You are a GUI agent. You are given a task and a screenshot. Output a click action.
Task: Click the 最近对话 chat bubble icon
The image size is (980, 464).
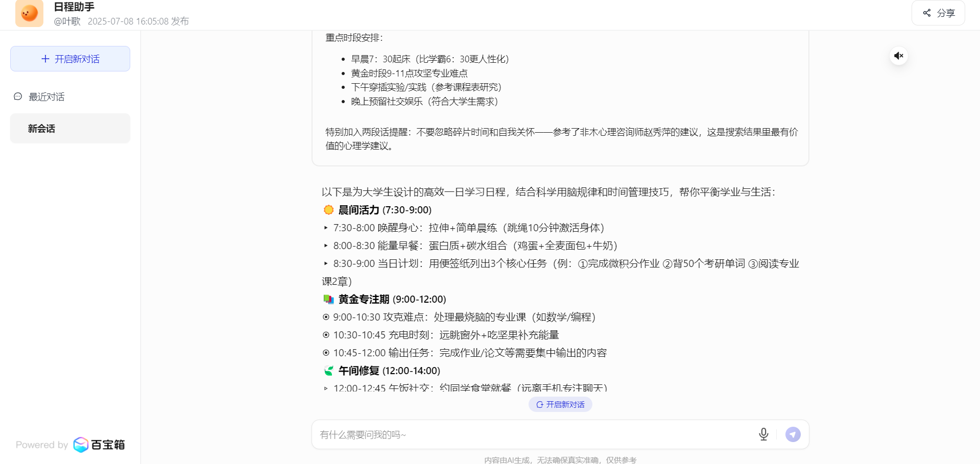pyautogui.click(x=18, y=96)
